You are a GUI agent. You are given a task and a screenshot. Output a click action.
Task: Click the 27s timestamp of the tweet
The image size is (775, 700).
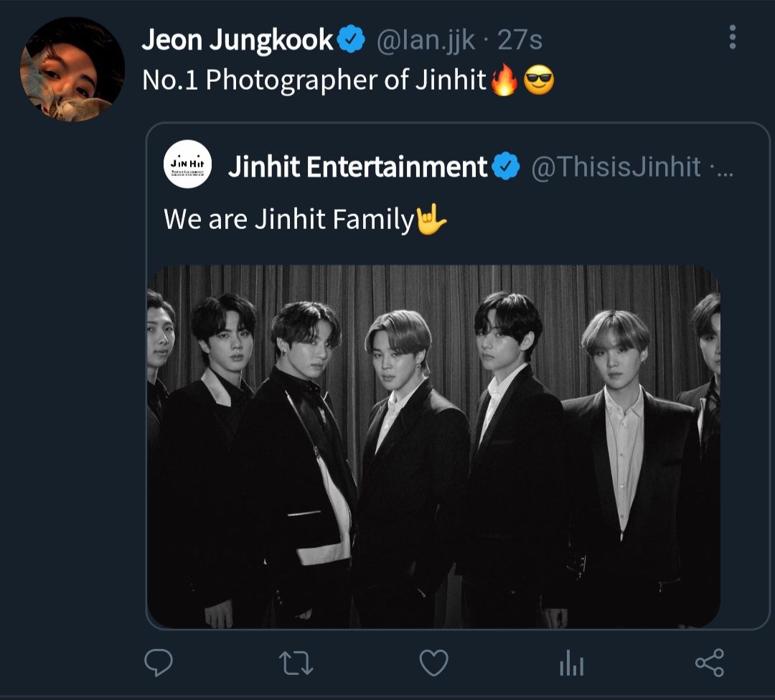520,40
